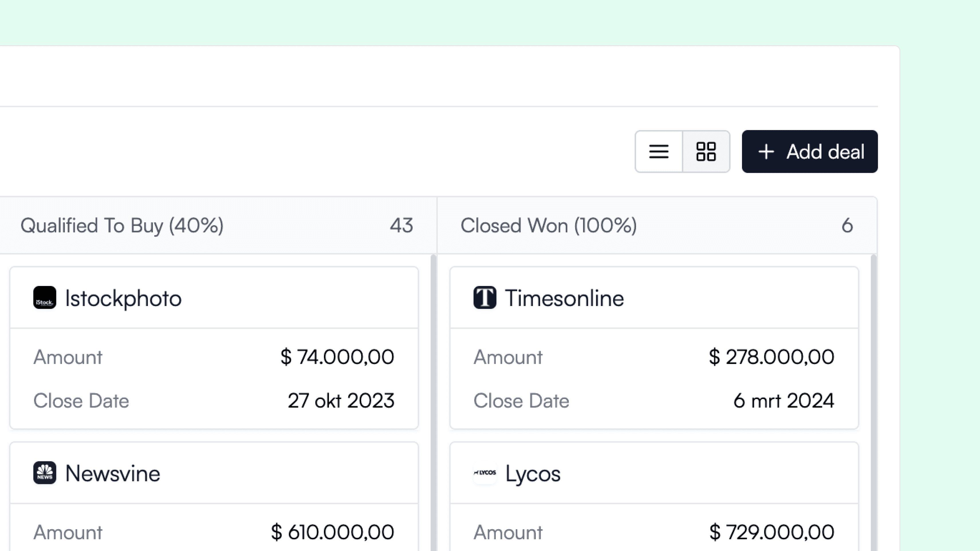The height and width of the screenshot is (551, 980).
Task: Click the Qualified To Buy column scrollbar
Action: pos(433,380)
